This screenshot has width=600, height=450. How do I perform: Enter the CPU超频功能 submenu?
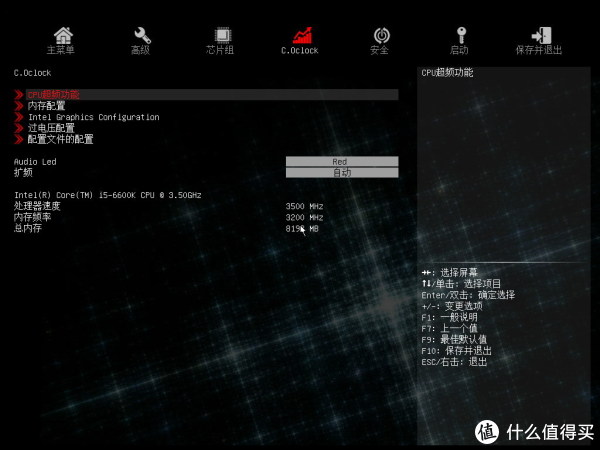click(212, 95)
